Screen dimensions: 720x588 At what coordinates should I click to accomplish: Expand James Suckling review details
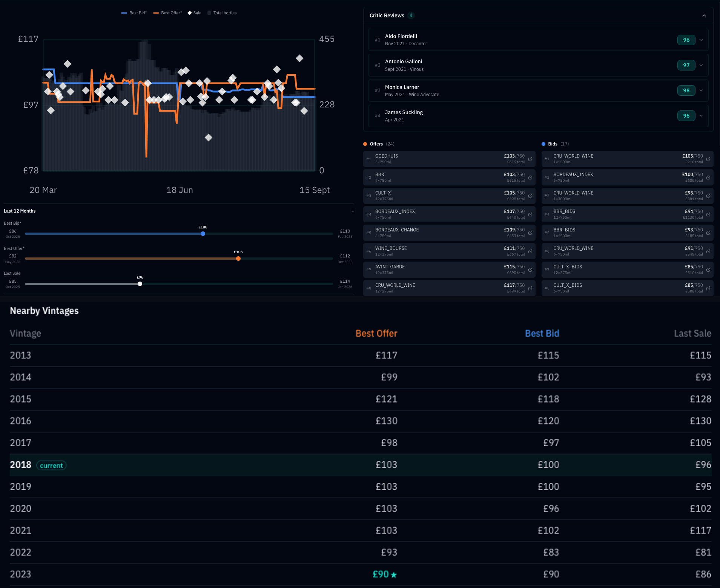[701, 116]
